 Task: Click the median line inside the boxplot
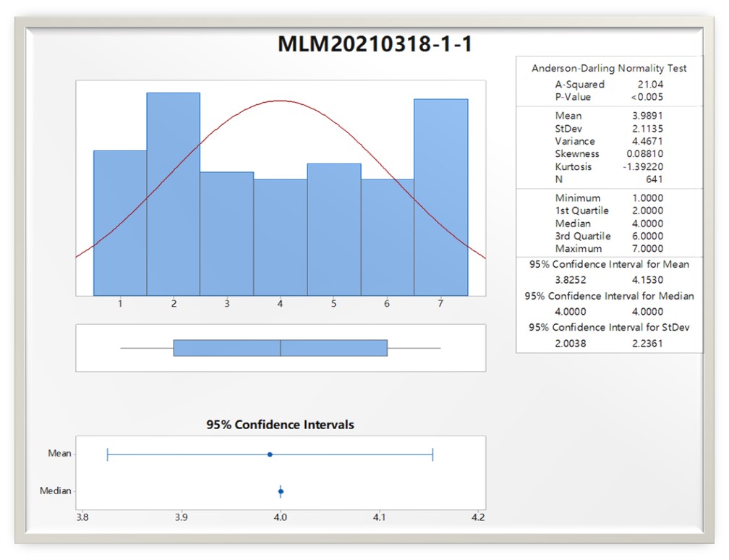coord(281,348)
